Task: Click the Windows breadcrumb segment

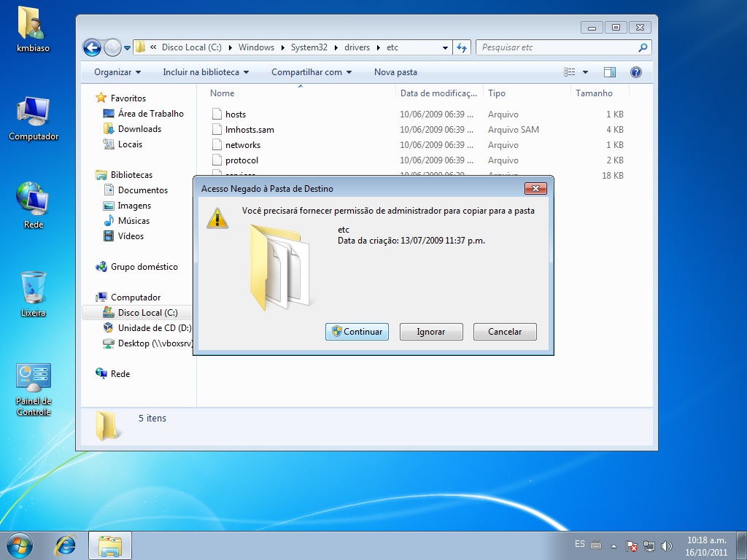Action: [x=256, y=47]
